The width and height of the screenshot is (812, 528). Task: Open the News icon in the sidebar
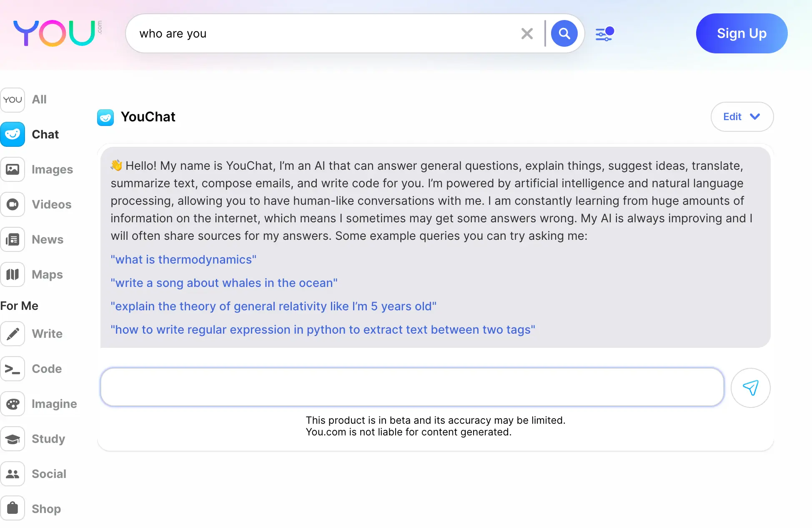tap(13, 239)
